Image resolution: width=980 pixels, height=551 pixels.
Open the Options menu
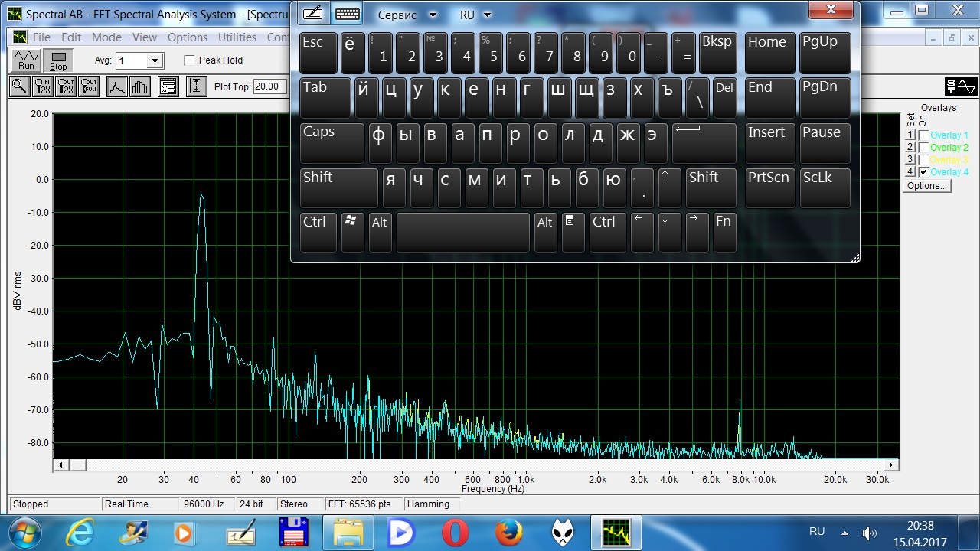(188, 37)
